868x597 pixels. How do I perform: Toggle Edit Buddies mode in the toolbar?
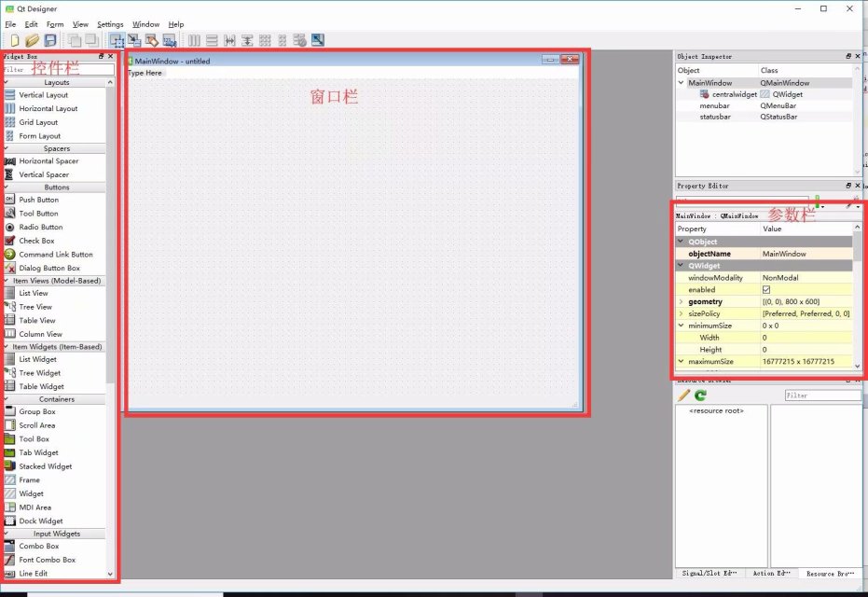coord(151,40)
